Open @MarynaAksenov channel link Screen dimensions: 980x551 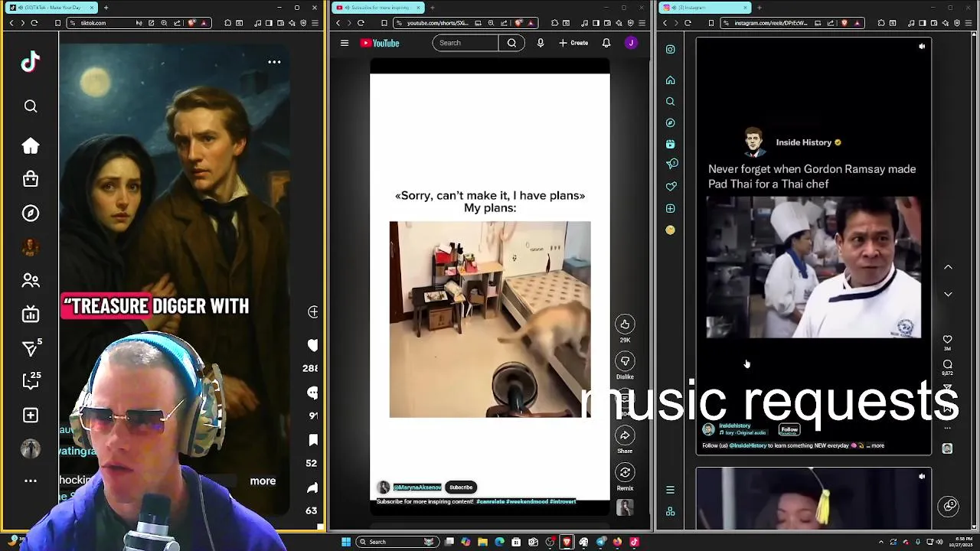pyautogui.click(x=417, y=487)
